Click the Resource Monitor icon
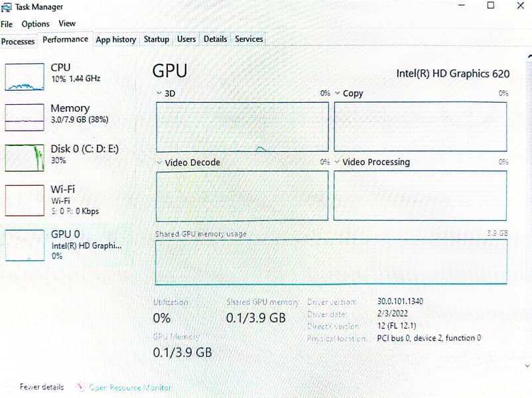 [80, 387]
